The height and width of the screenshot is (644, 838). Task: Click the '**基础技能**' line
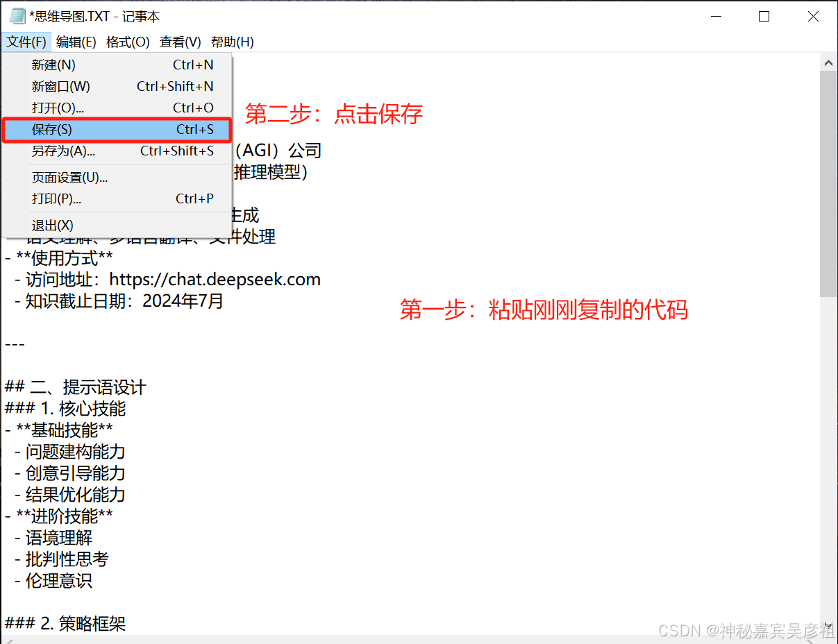tap(59, 430)
